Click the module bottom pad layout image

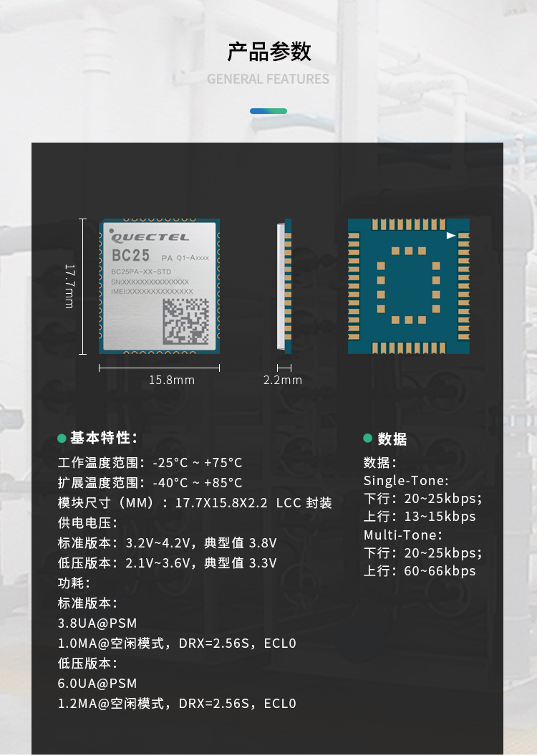[409, 287]
